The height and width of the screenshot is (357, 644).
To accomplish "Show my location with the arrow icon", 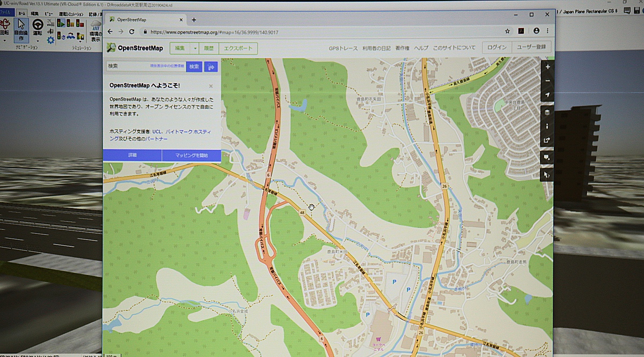I will (x=547, y=95).
